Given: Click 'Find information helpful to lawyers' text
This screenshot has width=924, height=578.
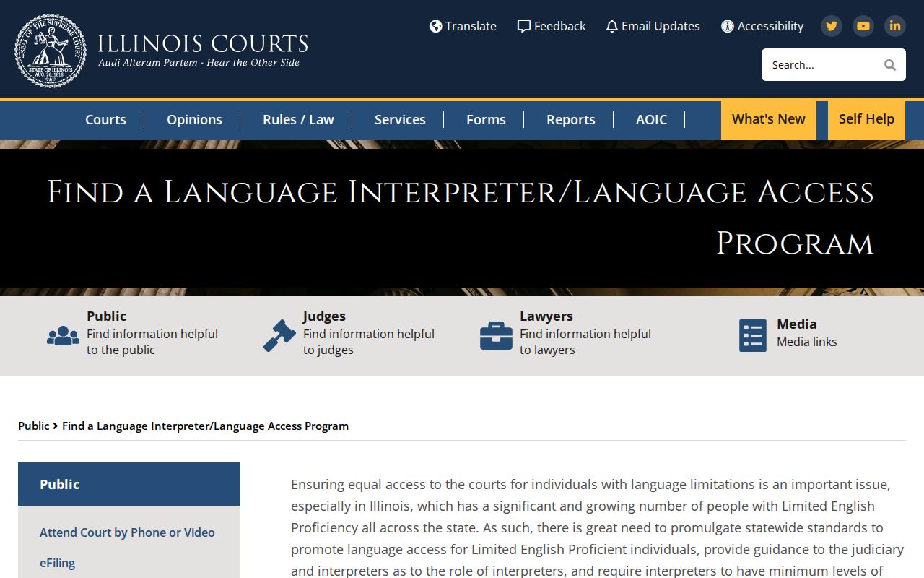Looking at the screenshot, I should [585, 342].
